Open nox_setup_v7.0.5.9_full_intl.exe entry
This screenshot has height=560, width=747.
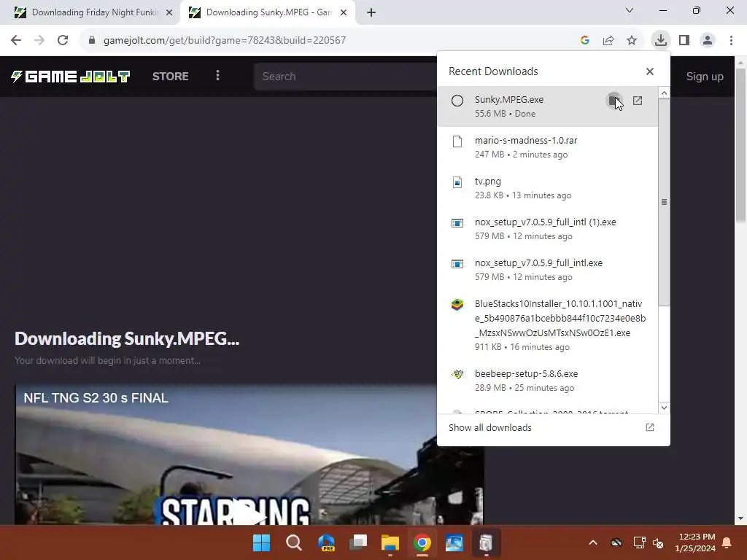tap(548, 270)
